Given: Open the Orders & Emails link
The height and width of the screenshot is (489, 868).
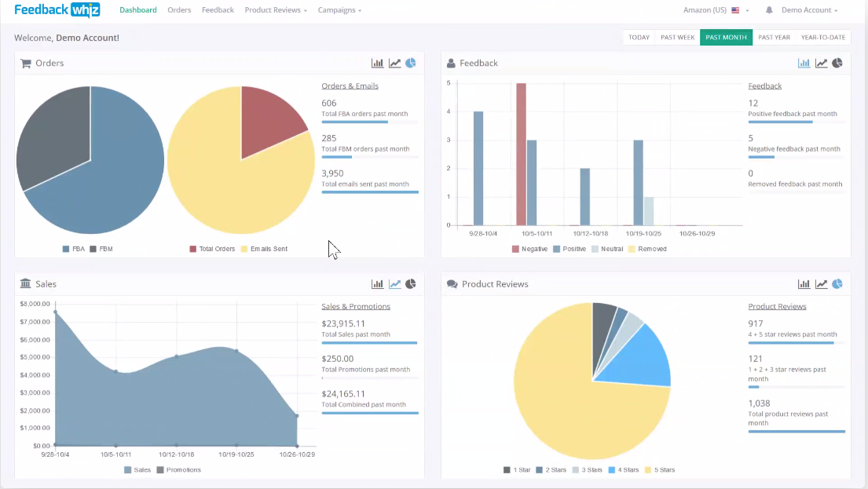Looking at the screenshot, I should [350, 86].
